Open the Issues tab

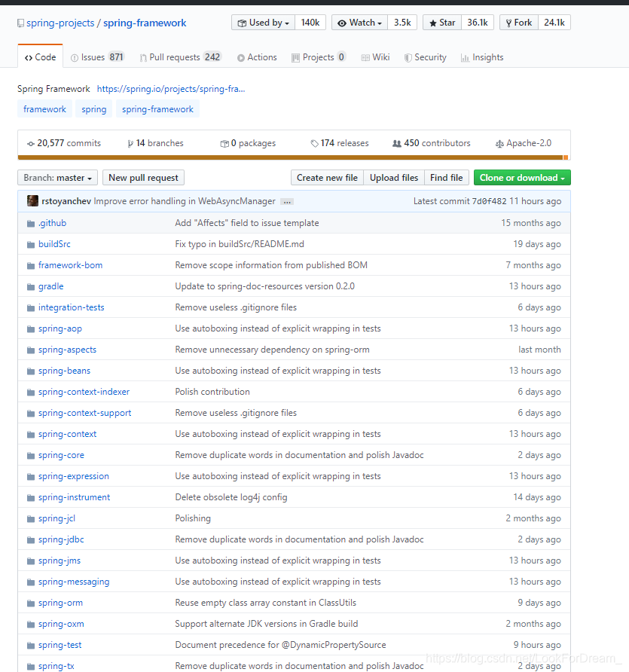(98, 57)
